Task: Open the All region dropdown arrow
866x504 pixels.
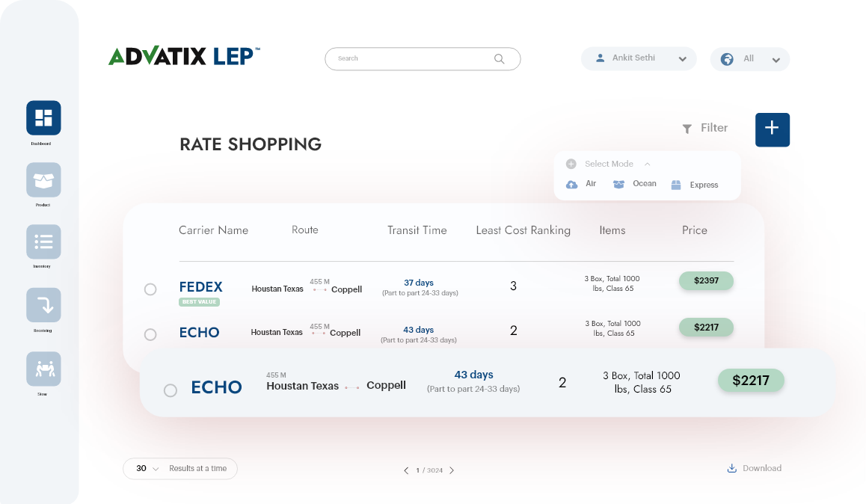Action: coord(776,60)
